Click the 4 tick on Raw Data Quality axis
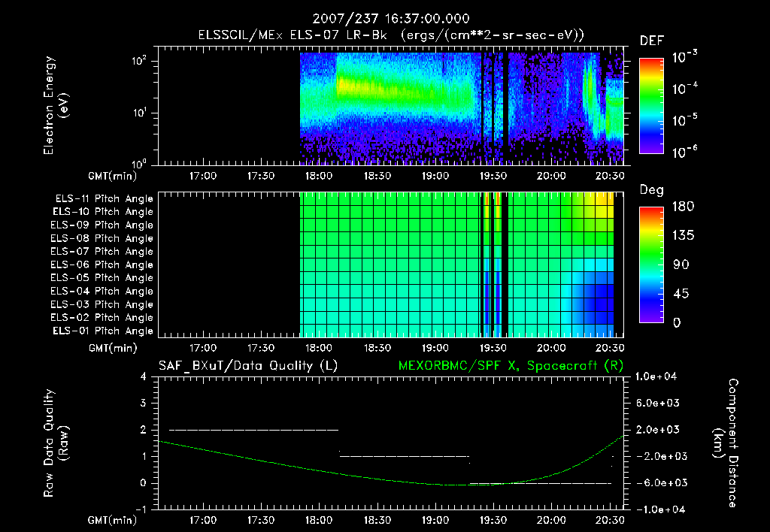This screenshot has width=770, height=532. [x=144, y=377]
